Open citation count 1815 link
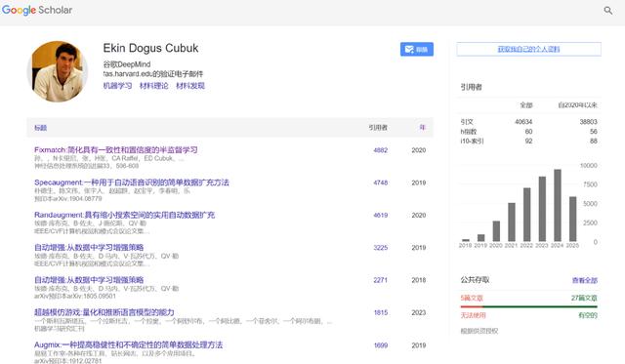 click(x=381, y=312)
